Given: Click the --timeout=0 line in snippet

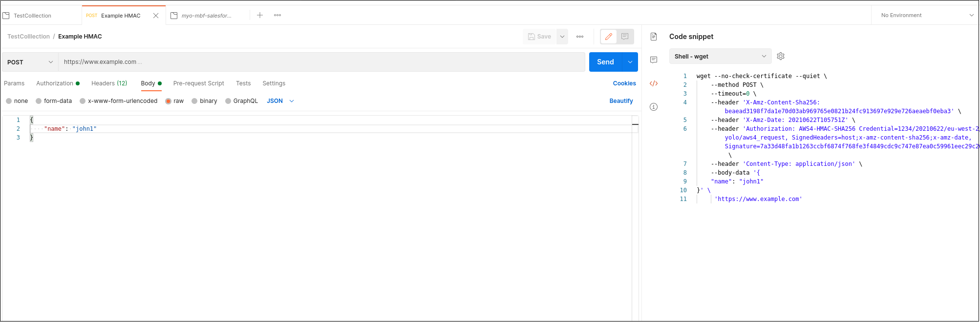Looking at the screenshot, I should pyautogui.click(x=733, y=94).
